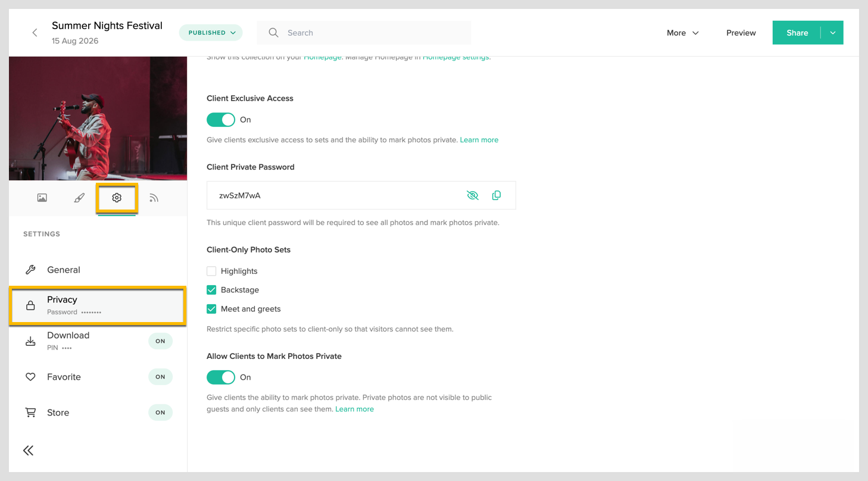Click the date 15 Aug 2026

75,41
